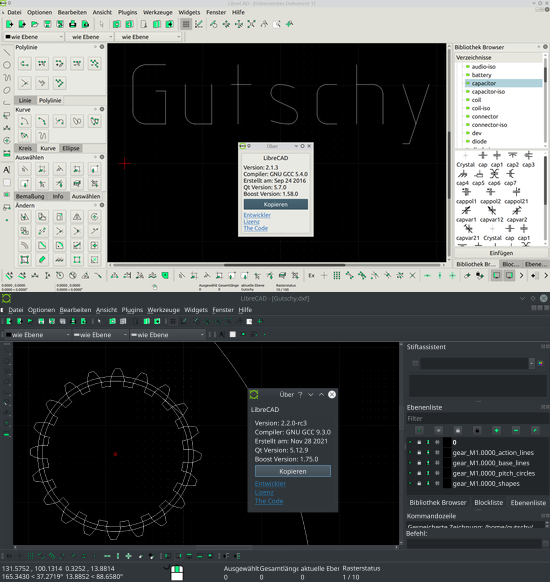Screen dimensions: 550x582
Task: Click the new drawing icon in the light window toolbar
Action: coord(9,24)
